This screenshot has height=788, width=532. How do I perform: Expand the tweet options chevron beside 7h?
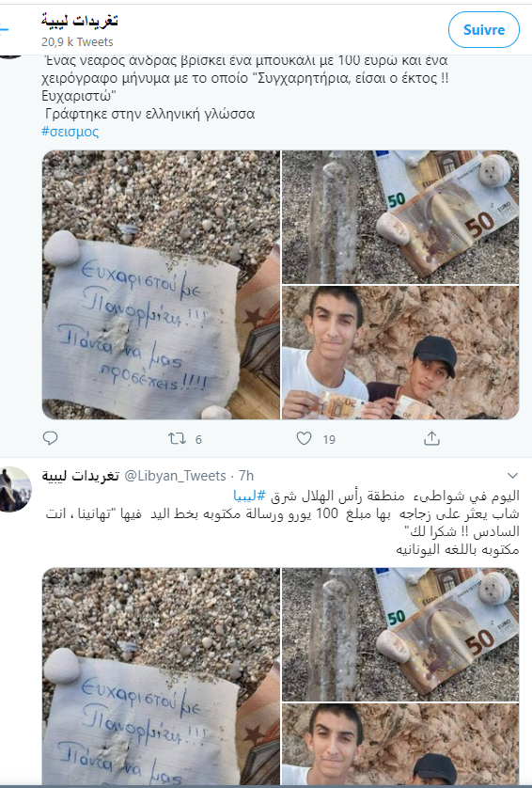(x=512, y=476)
